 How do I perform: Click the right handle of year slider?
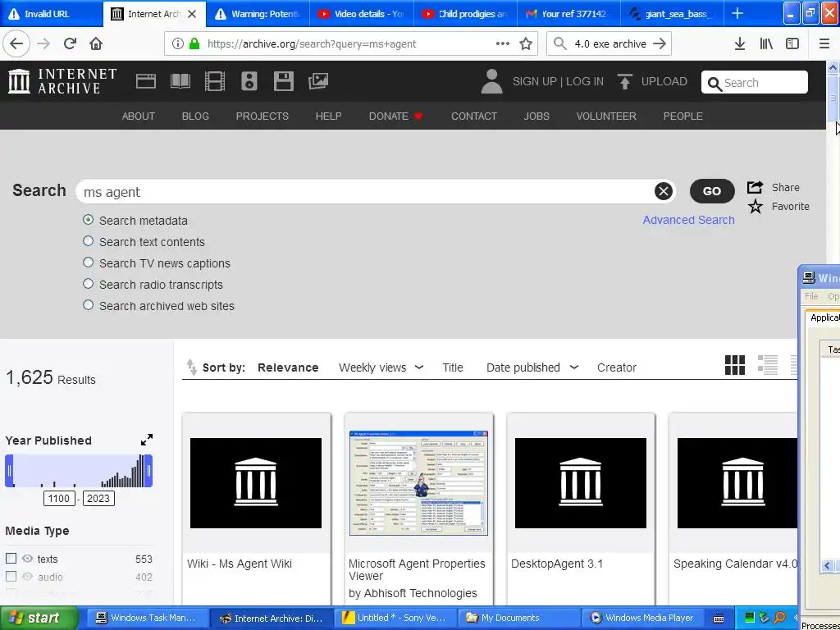148,471
